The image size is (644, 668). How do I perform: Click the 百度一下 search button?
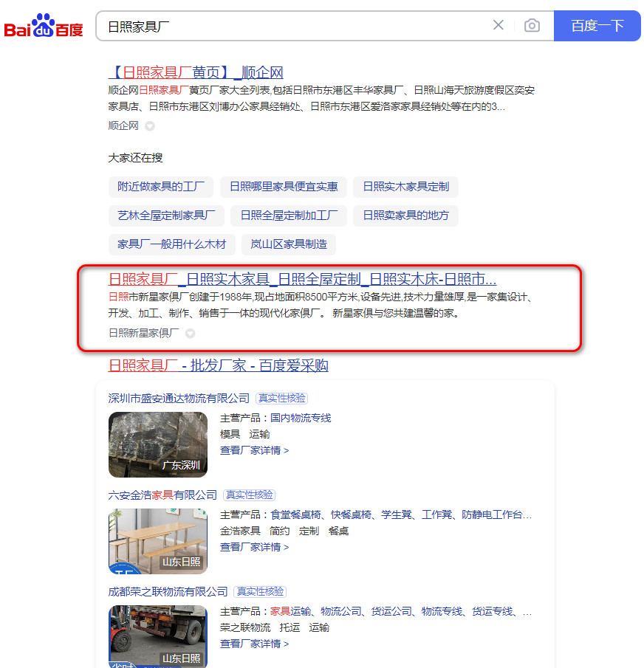[597, 25]
